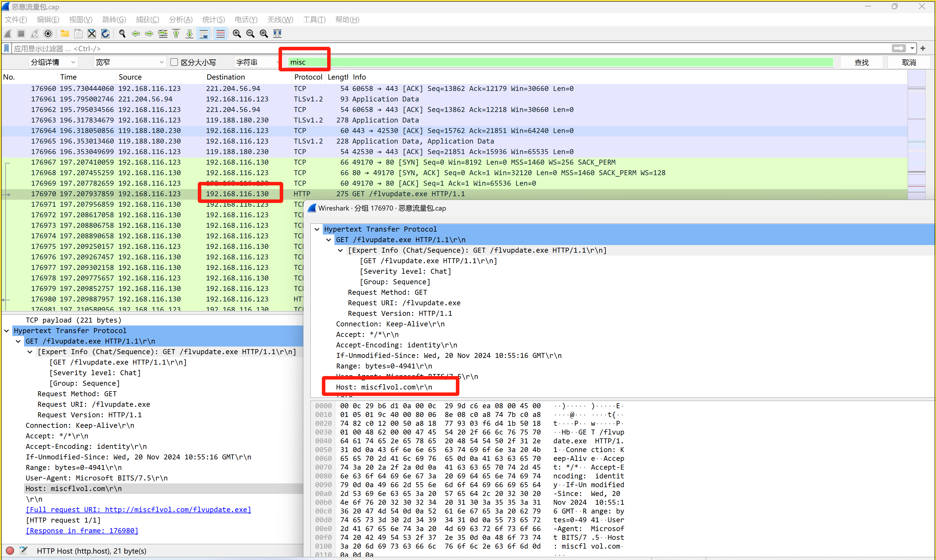The width and height of the screenshot is (936, 560).
Task: Click the display filter bookmark icon
Action: 6,48
